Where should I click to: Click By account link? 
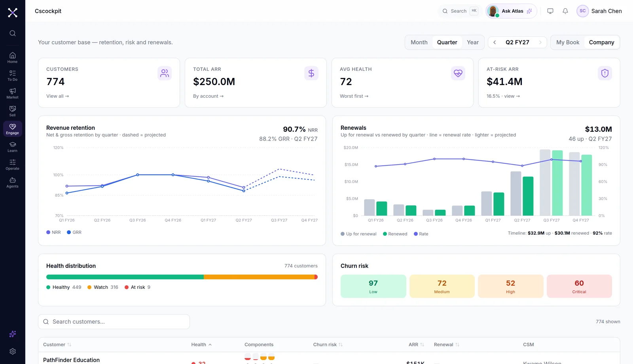pos(208,96)
